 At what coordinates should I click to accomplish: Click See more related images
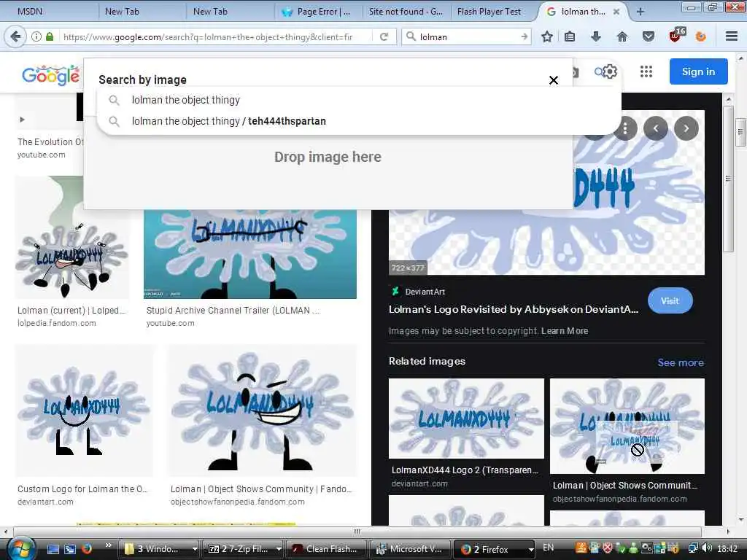coord(681,362)
